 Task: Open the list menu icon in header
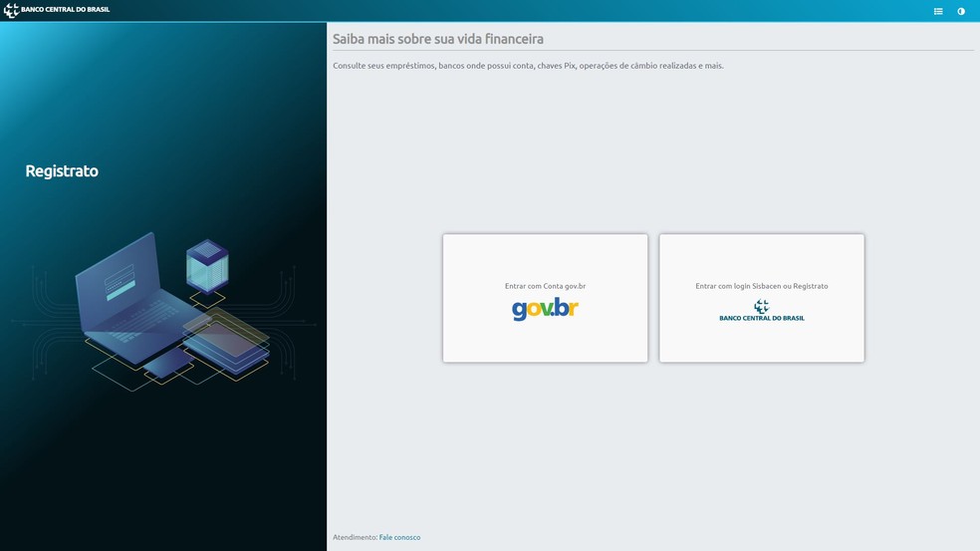click(938, 11)
